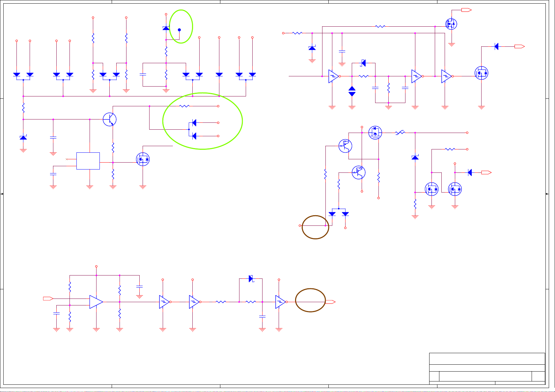Click the topmost red output port on the sheet
Viewport: 555px width, 392px height.
pos(466,10)
